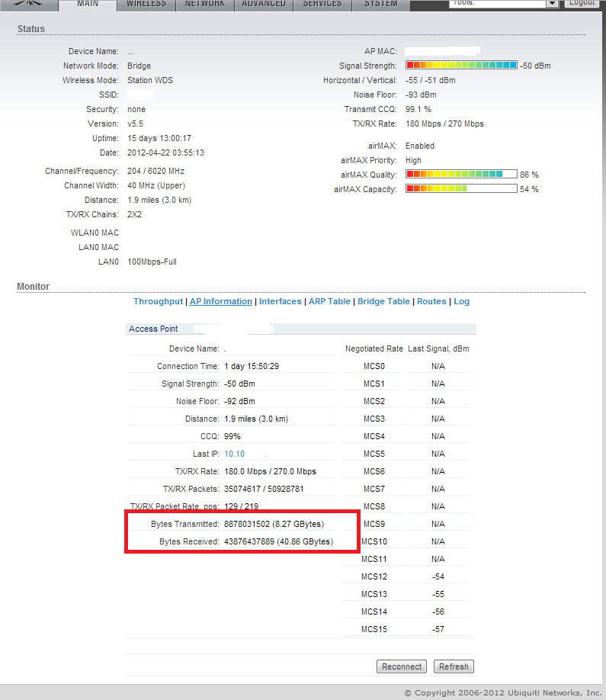
Task: Click the LAN0 value 100Mbps-Full
Action: pos(152,262)
